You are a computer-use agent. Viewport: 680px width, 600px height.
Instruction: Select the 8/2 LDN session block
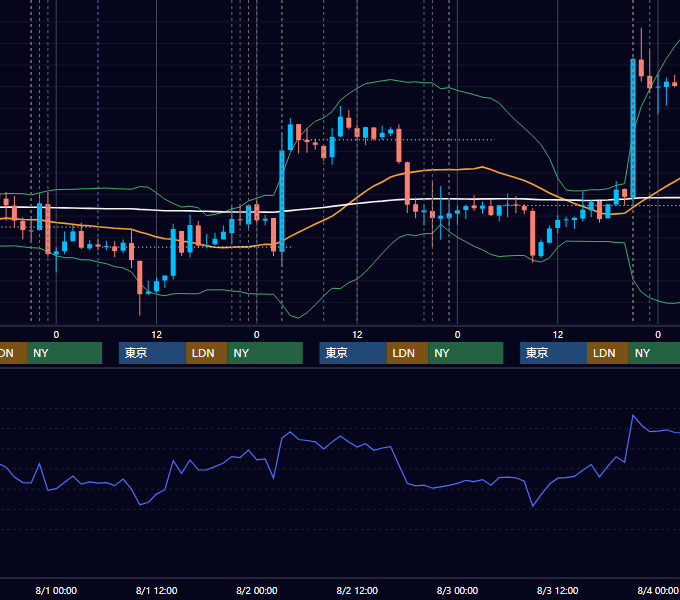(x=407, y=353)
